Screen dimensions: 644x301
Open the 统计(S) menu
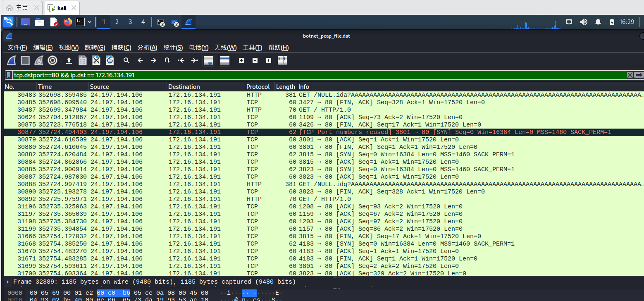[x=173, y=48]
